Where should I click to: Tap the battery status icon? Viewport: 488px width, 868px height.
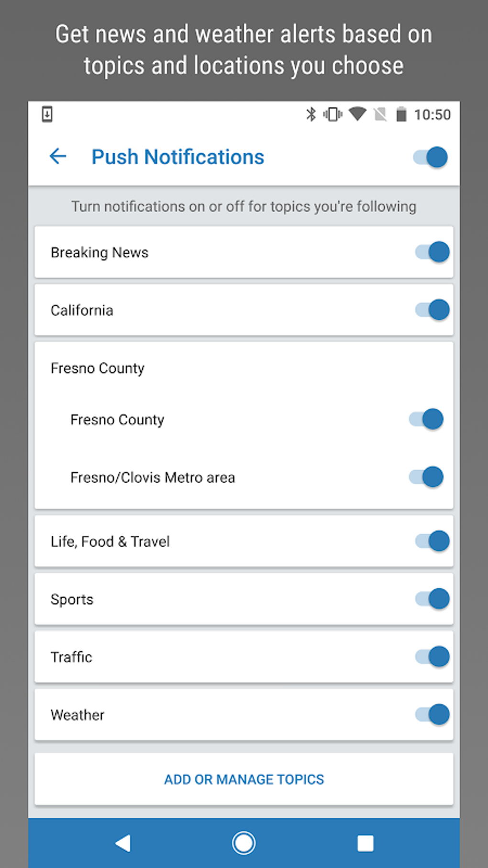[x=401, y=114]
